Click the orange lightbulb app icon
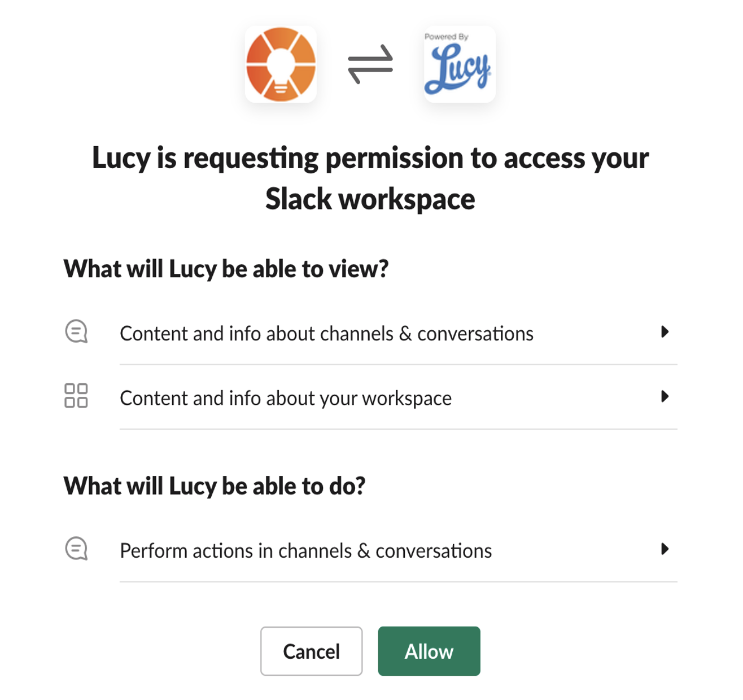743x700 pixels. 281,64
